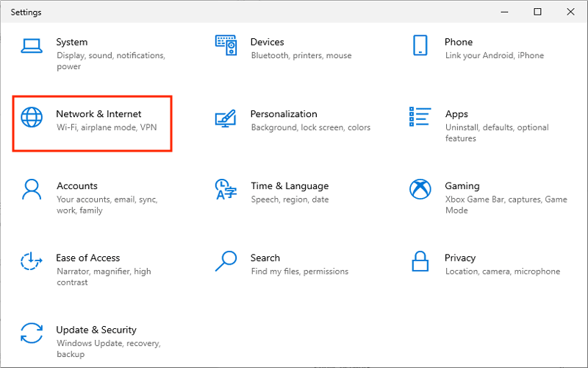The height and width of the screenshot is (368, 588).
Task: Click the Personalization paintbrush icon
Action: tap(226, 118)
